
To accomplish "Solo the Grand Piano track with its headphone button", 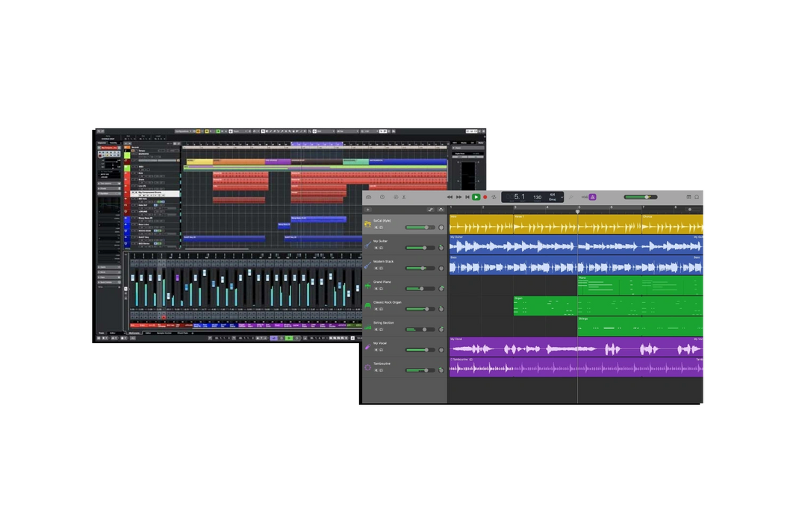I will click(381, 290).
